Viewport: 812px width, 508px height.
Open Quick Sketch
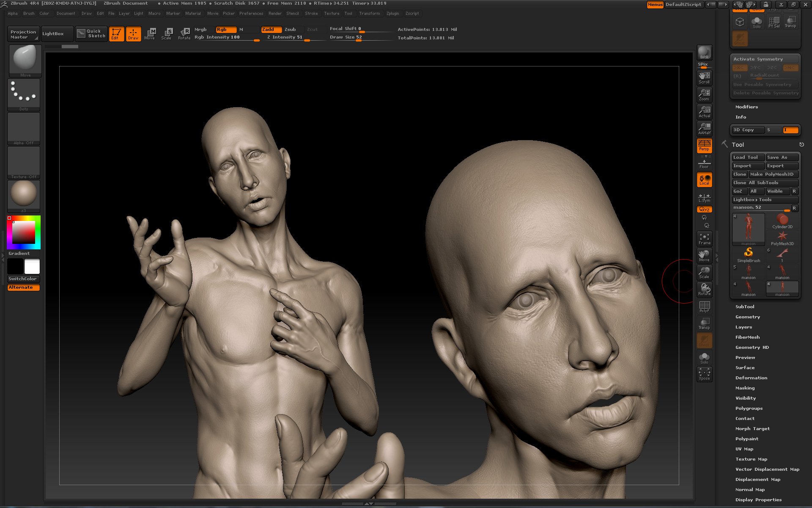click(92, 34)
